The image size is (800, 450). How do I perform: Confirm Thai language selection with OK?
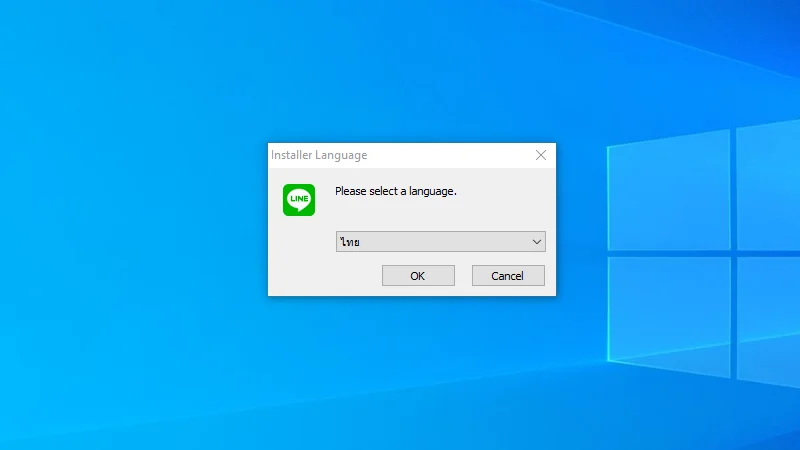pos(418,276)
